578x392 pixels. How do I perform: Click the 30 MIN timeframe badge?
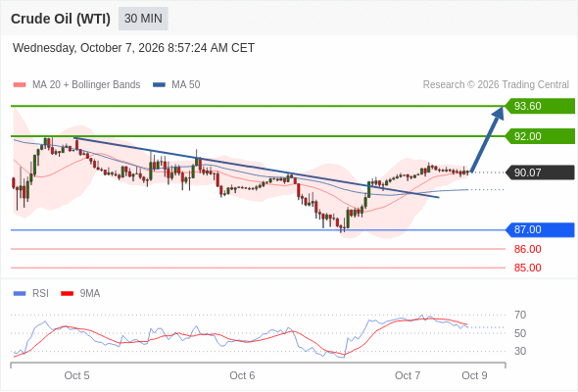(143, 19)
